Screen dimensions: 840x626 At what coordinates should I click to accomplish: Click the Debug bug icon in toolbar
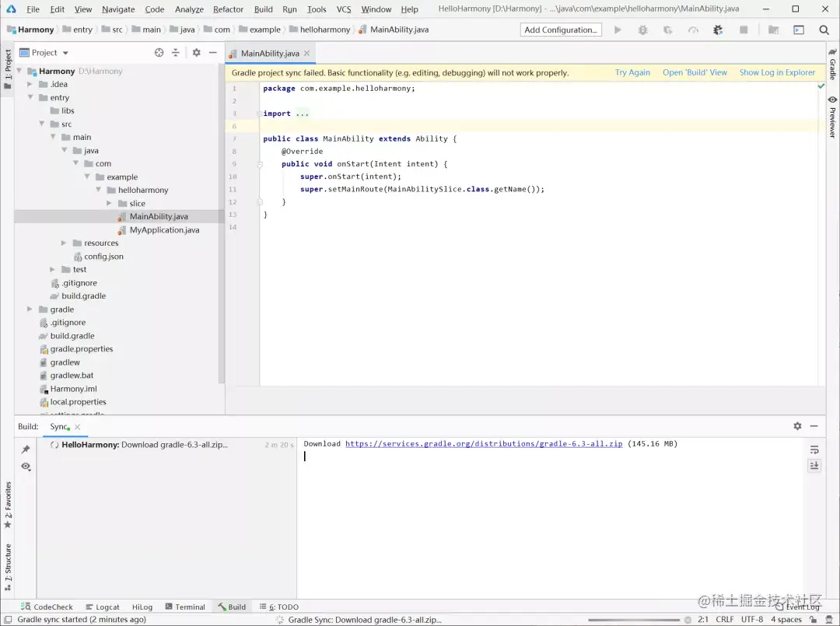tap(643, 30)
